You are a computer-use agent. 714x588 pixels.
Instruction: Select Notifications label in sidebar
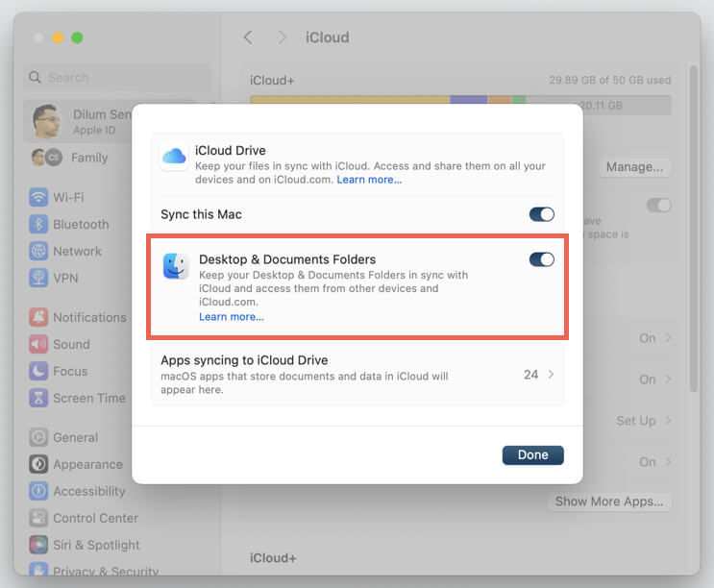click(x=89, y=317)
